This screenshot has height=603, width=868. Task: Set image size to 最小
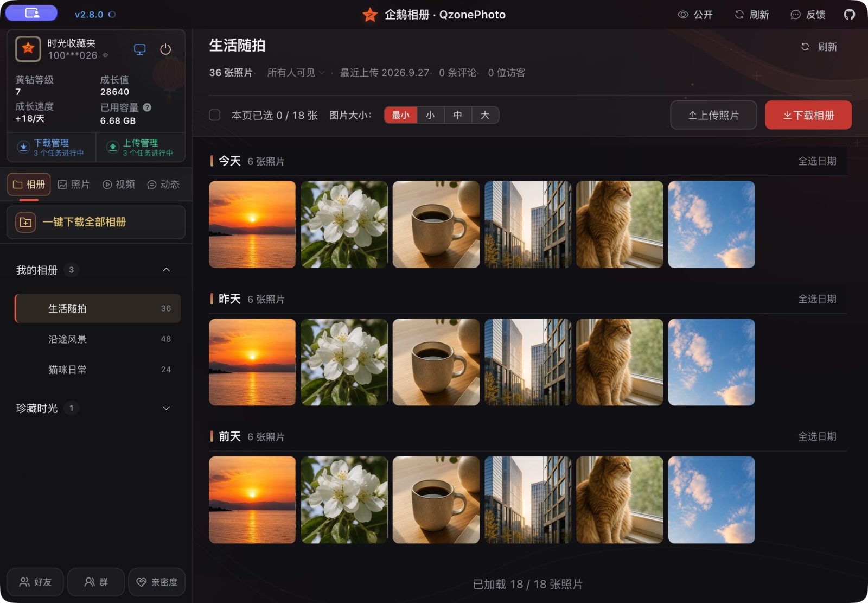point(401,115)
